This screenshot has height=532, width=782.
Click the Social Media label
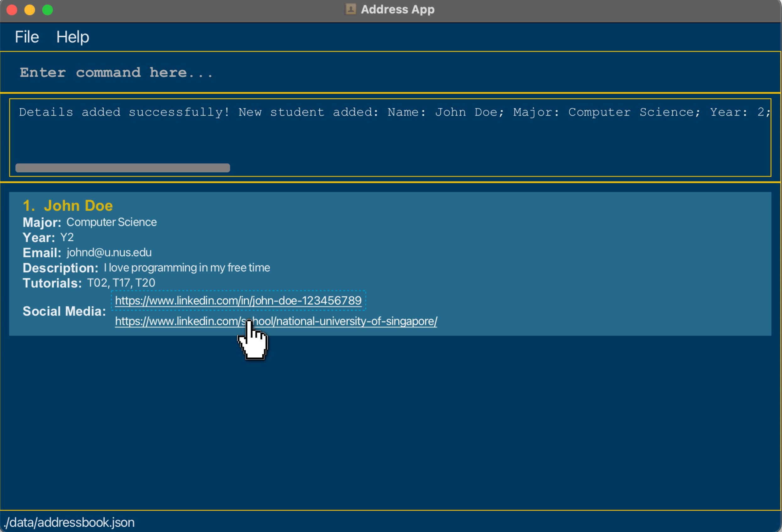pyautogui.click(x=64, y=311)
